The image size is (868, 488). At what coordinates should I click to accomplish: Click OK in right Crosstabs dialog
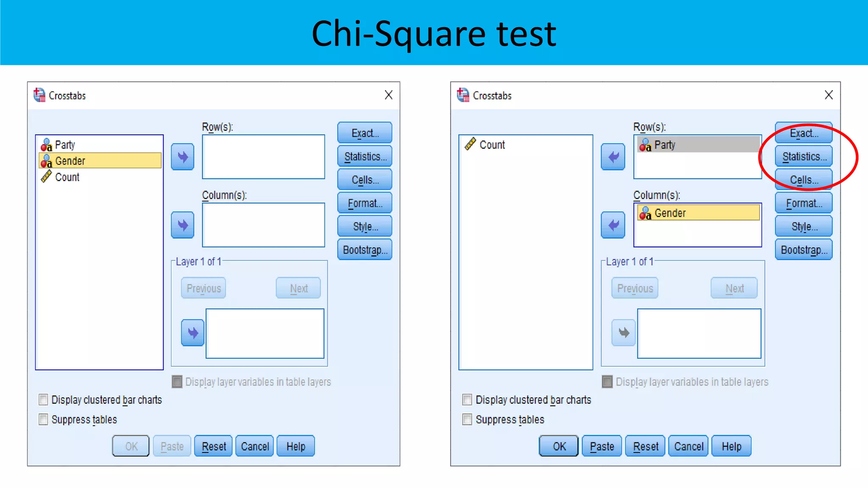click(559, 446)
